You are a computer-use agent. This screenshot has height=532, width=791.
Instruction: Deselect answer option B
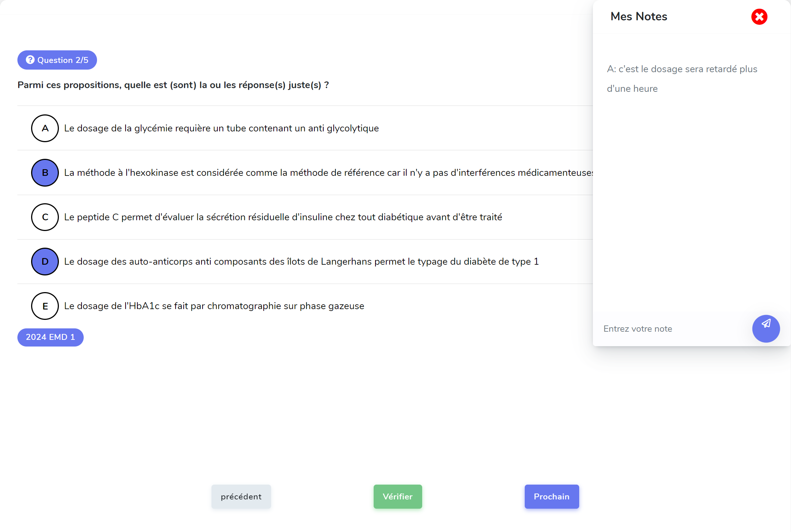[44, 172]
